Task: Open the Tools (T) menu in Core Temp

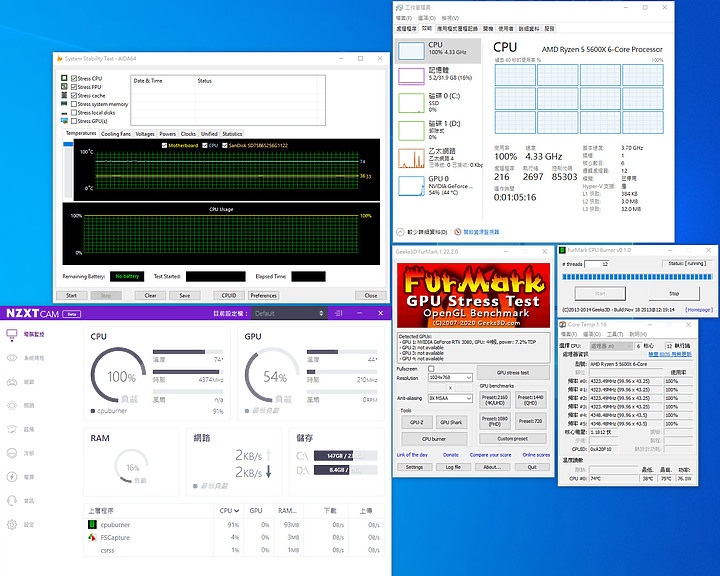Action: click(614, 334)
